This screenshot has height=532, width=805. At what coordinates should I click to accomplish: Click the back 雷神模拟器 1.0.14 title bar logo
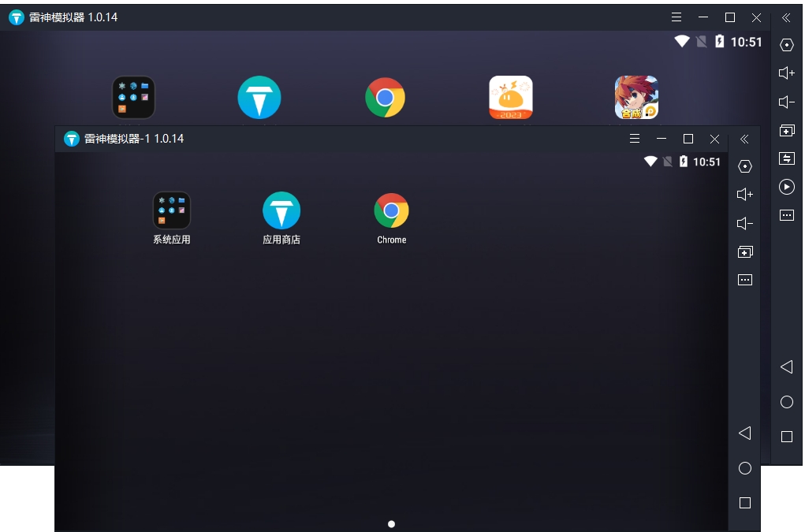pyautogui.click(x=17, y=17)
